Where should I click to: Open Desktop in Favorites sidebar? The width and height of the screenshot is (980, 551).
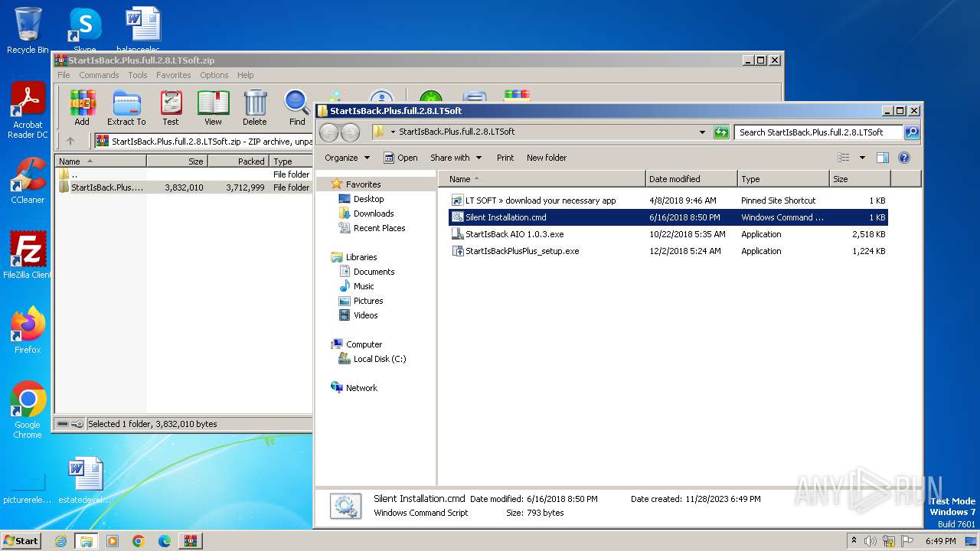(x=368, y=199)
